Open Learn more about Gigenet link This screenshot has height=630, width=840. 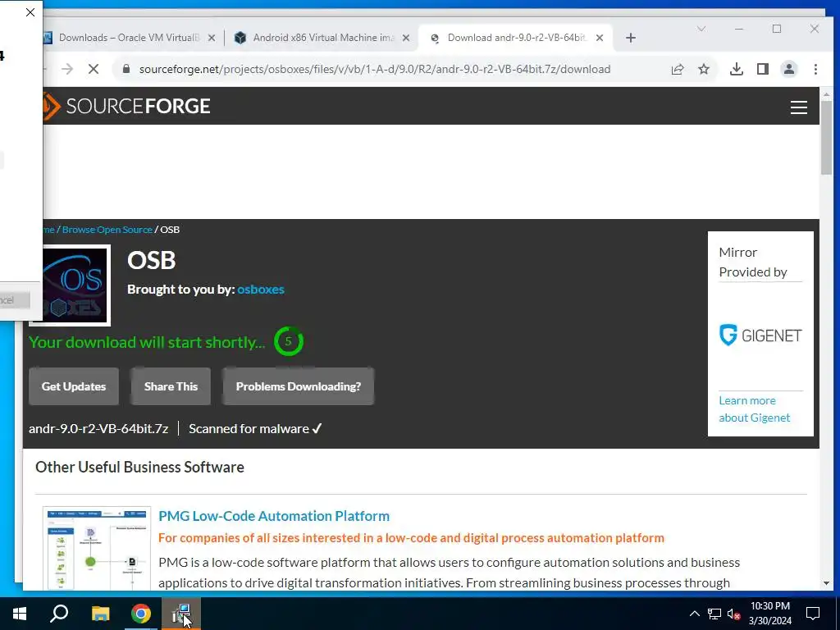click(755, 409)
